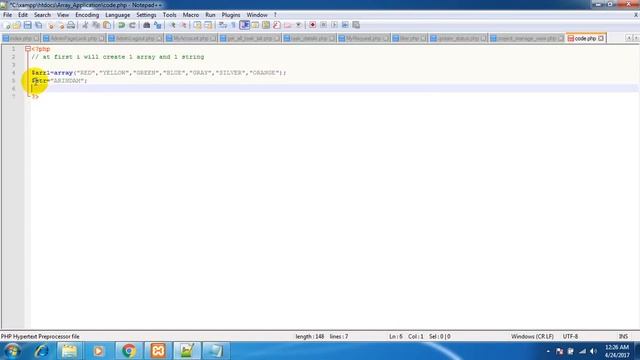Click the Close All toolbar icon

[x=61, y=25]
